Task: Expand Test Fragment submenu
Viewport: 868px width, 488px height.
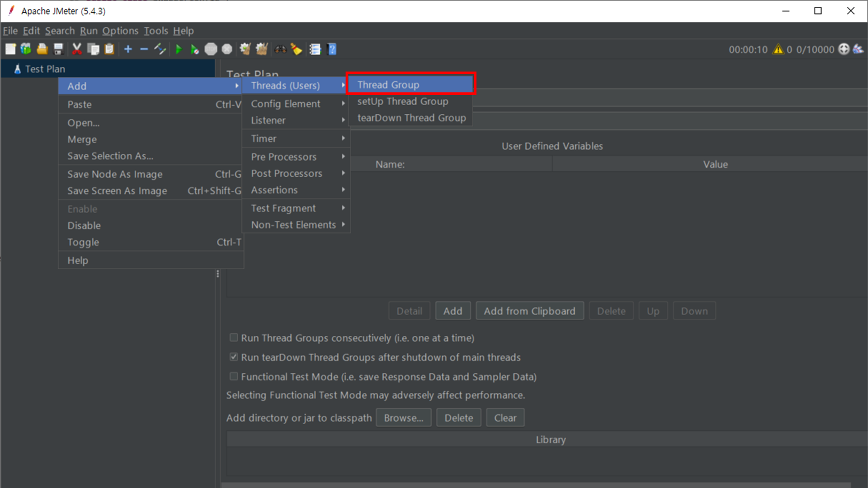Action: 296,208
